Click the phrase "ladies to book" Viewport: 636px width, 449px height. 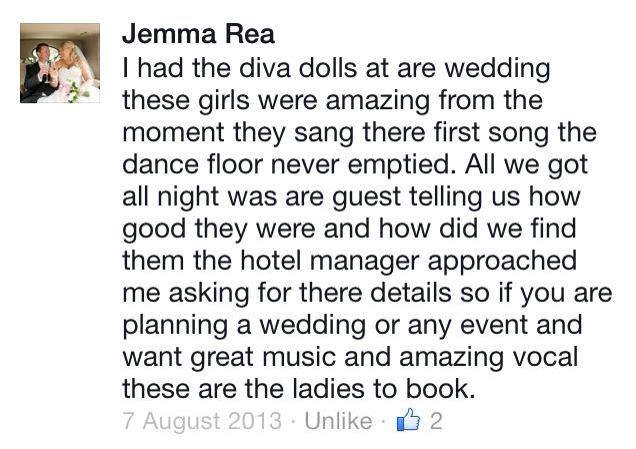(382, 388)
